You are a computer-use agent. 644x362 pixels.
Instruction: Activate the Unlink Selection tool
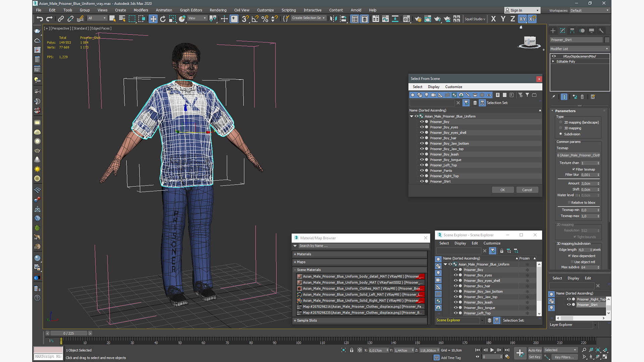tap(70, 19)
